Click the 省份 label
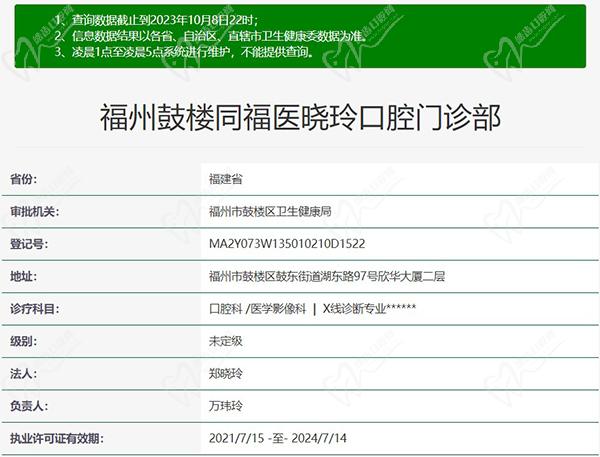Viewport: 600px width, 457px height. 24,179
